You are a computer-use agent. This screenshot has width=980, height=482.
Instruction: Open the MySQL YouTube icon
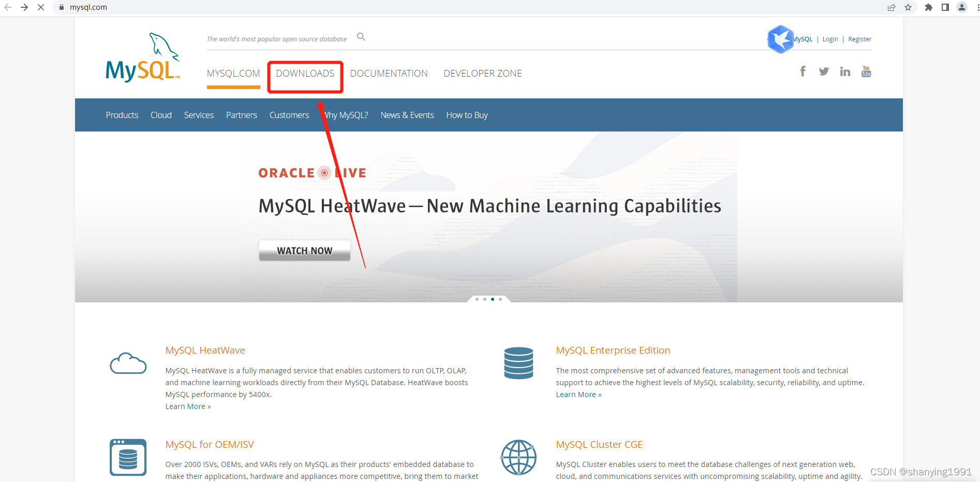click(x=866, y=71)
